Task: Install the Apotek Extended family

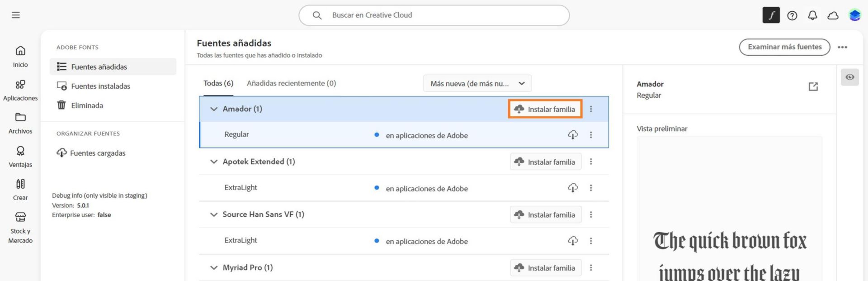Action: tap(546, 162)
